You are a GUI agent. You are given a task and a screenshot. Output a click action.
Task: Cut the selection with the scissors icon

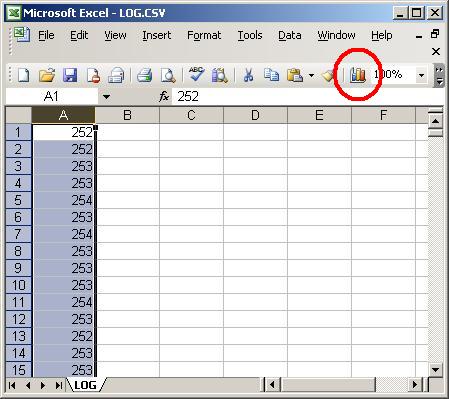[248, 75]
